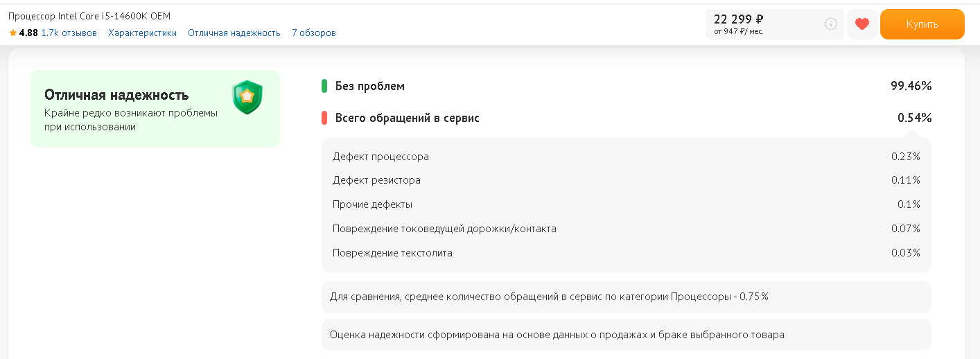Click the product title Intel Core i5-14600K OEM
980x359 pixels.
tap(89, 15)
